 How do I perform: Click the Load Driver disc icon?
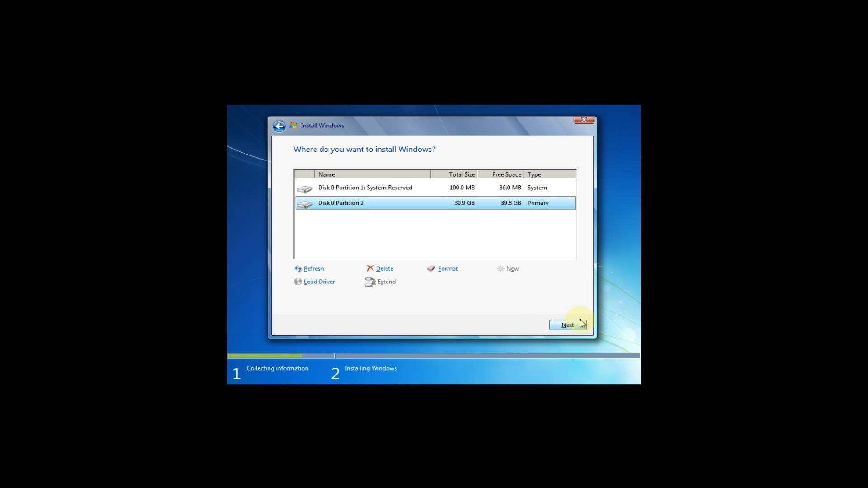[x=297, y=282]
